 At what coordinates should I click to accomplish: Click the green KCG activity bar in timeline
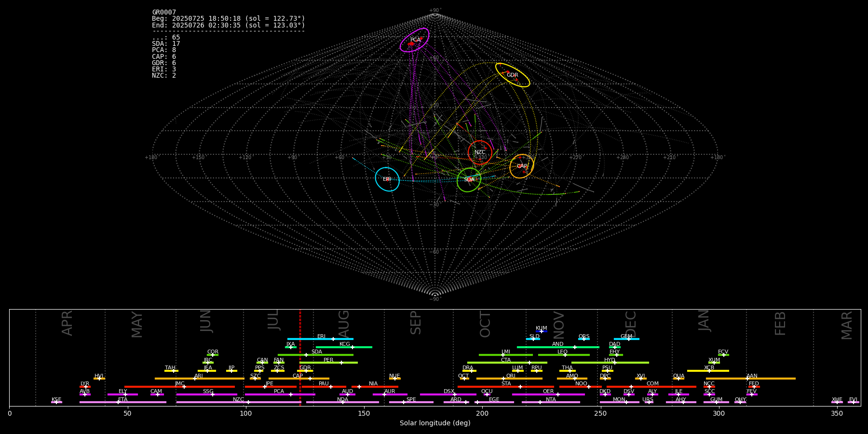coord(344,347)
